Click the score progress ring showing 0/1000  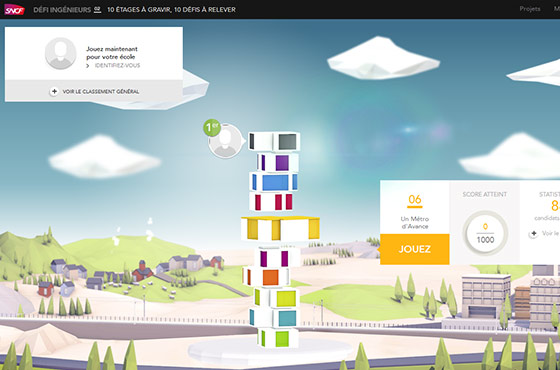tap(485, 233)
